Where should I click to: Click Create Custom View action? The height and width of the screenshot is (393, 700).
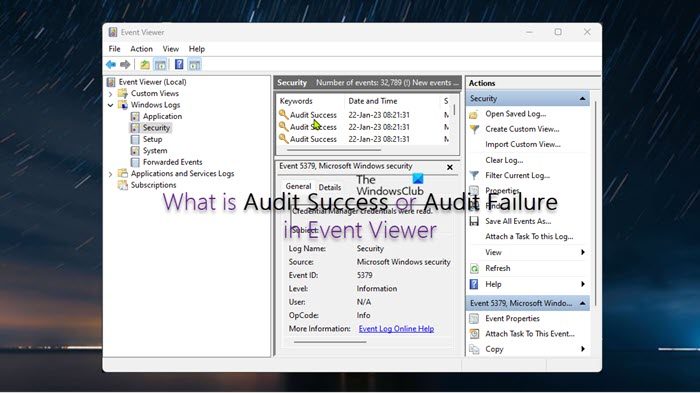[x=522, y=129]
